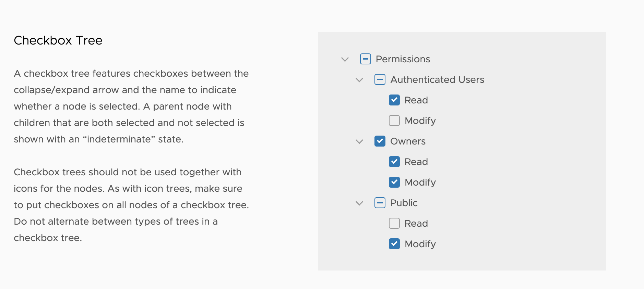Click the Checkbox Tree heading
The image size is (644, 289).
click(x=58, y=40)
